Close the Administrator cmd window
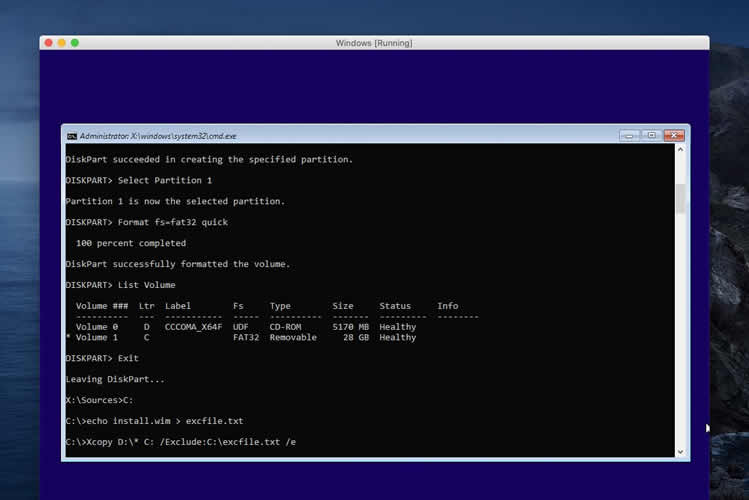This screenshot has width=749, height=500. tap(674, 136)
